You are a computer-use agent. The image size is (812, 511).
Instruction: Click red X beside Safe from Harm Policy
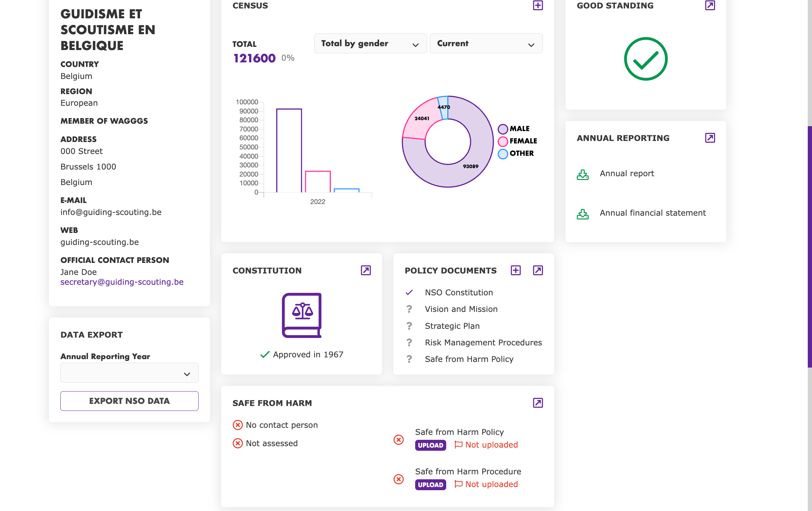[x=399, y=440]
